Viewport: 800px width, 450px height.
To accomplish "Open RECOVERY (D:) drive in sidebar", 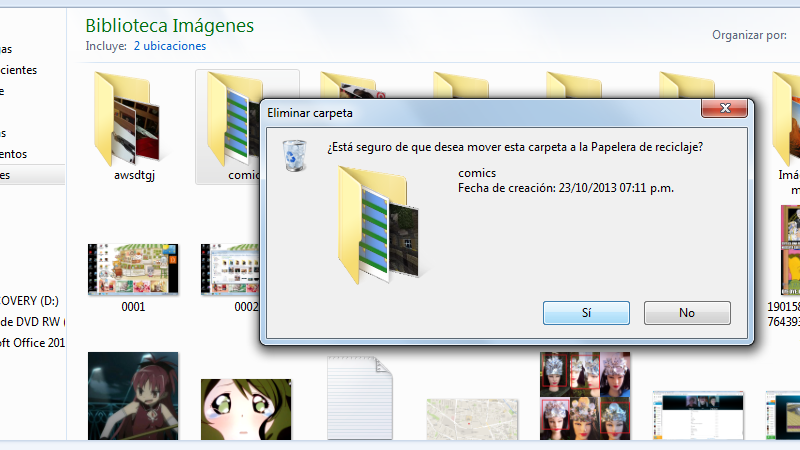I will [x=29, y=301].
